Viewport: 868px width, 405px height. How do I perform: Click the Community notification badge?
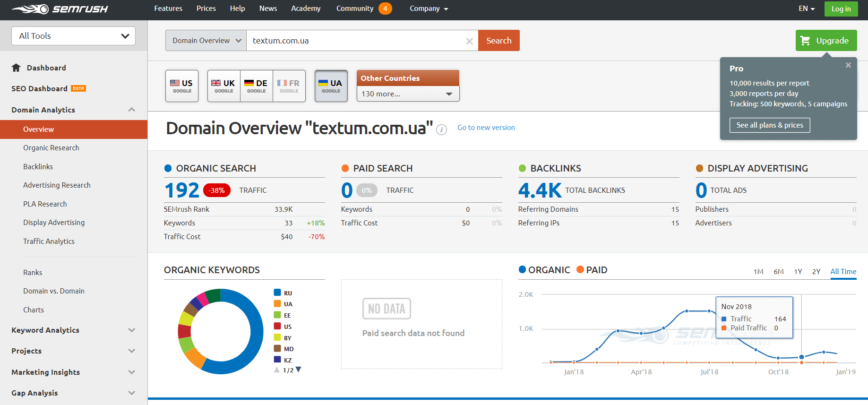coord(385,9)
